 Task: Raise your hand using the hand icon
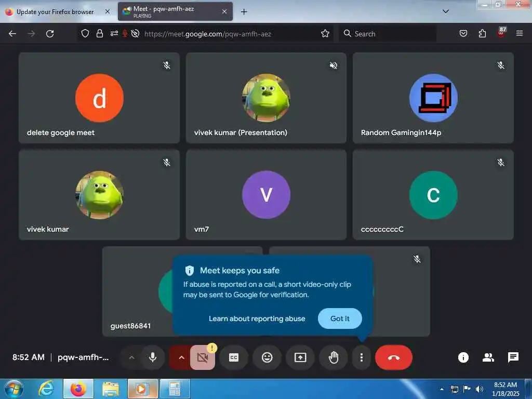pyautogui.click(x=334, y=357)
